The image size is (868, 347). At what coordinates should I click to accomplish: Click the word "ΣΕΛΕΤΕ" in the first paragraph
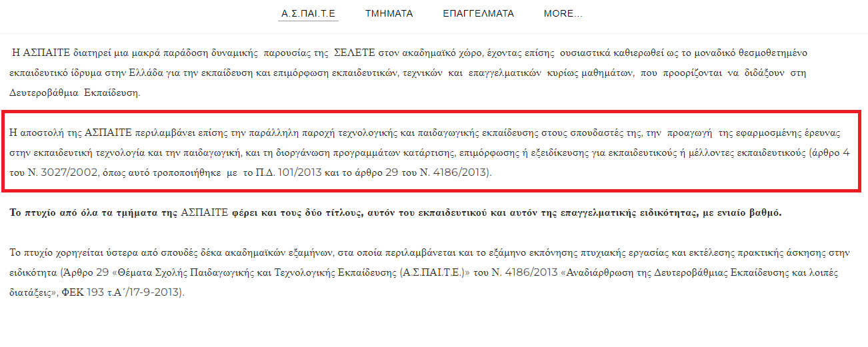[355, 52]
